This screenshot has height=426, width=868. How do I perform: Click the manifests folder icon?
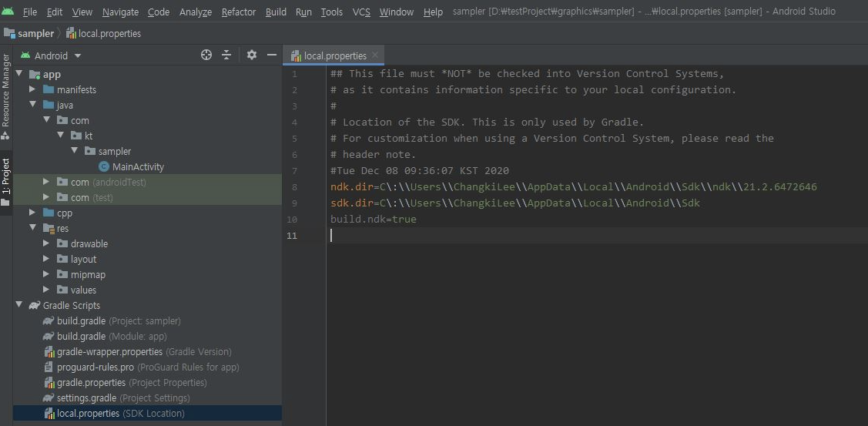[x=49, y=89]
